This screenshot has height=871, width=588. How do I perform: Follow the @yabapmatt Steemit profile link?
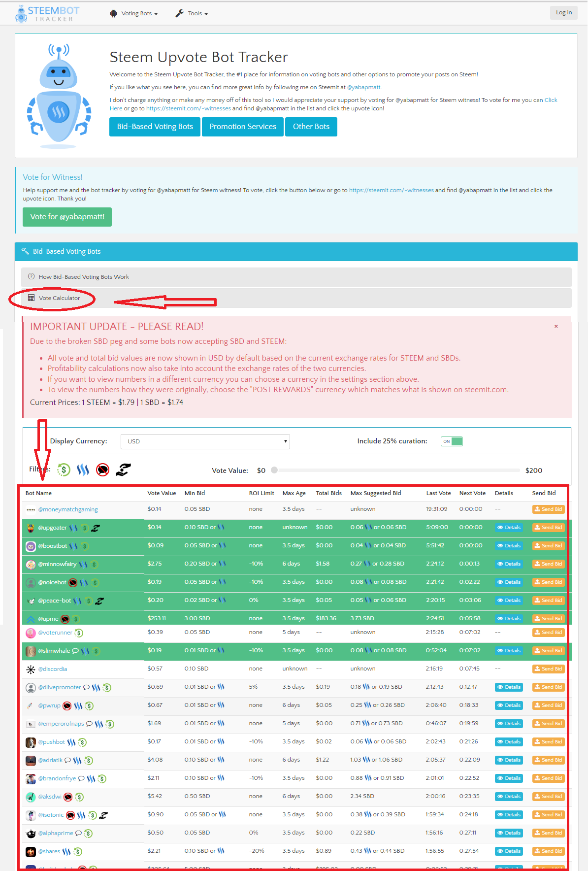point(364,87)
